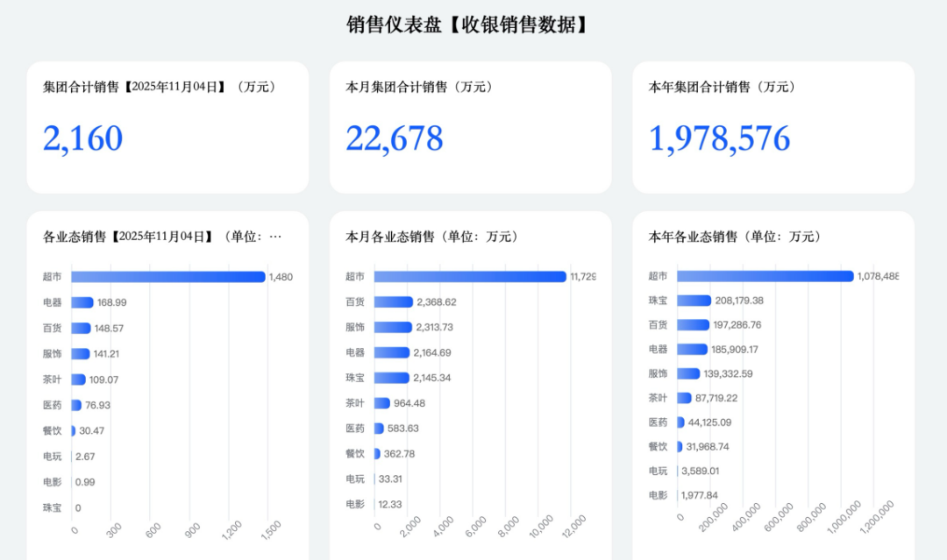This screenshot has width=947, height=560.
Task: Click the 电影 label in the yearly chart
Action: click(658, 495)
